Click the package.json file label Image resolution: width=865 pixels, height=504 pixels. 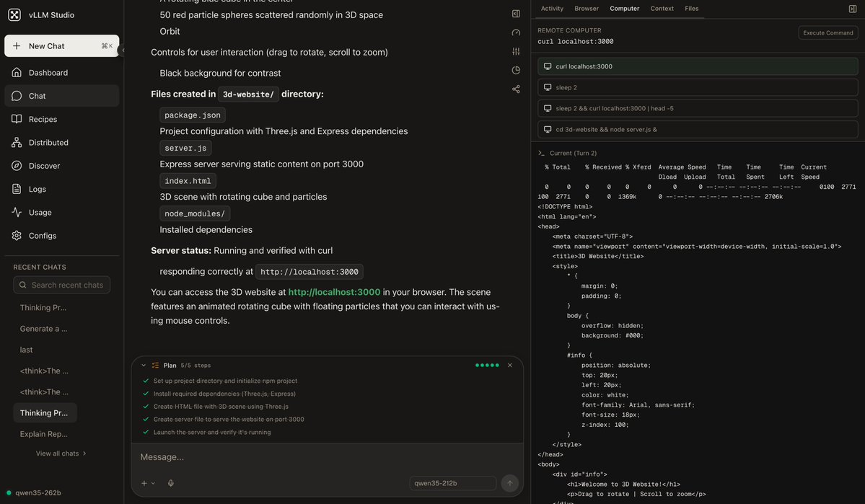coord(193,115)
